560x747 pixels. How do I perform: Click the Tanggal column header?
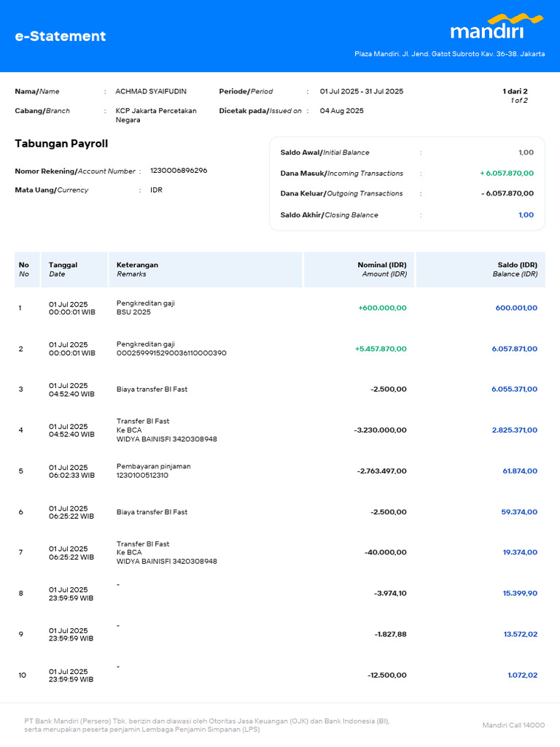tap(74, 269)
